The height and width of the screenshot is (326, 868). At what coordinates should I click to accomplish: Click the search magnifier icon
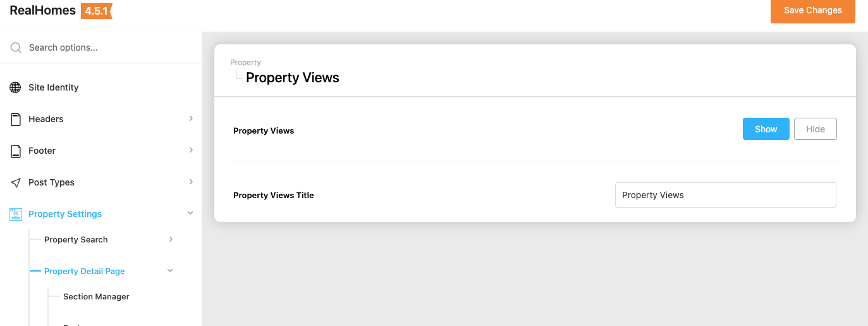point(16,47)
